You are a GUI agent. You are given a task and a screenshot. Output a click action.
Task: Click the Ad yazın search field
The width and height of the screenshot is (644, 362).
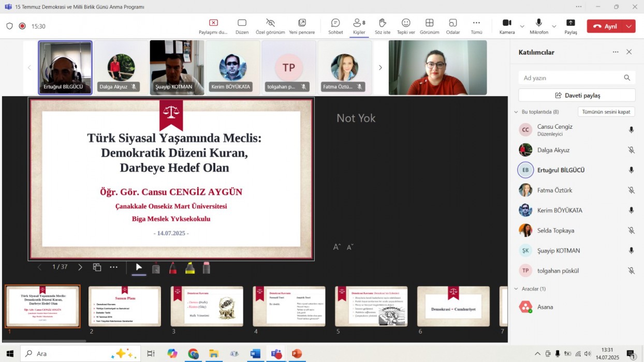(x=577, y=78)
